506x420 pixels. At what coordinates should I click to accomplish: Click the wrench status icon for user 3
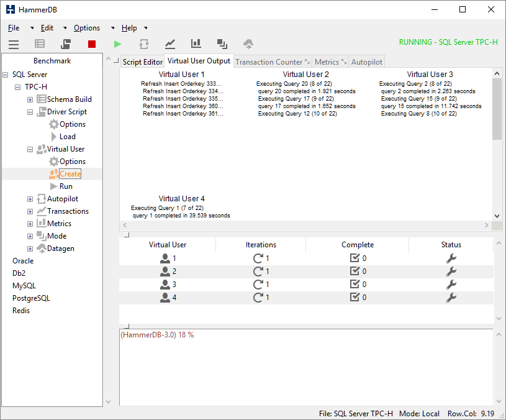451,285
